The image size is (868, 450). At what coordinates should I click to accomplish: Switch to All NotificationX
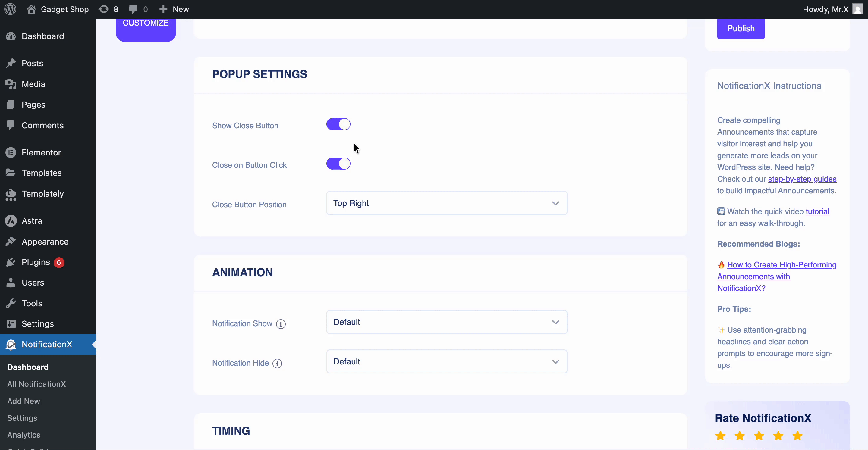click(x=36, y=384)
